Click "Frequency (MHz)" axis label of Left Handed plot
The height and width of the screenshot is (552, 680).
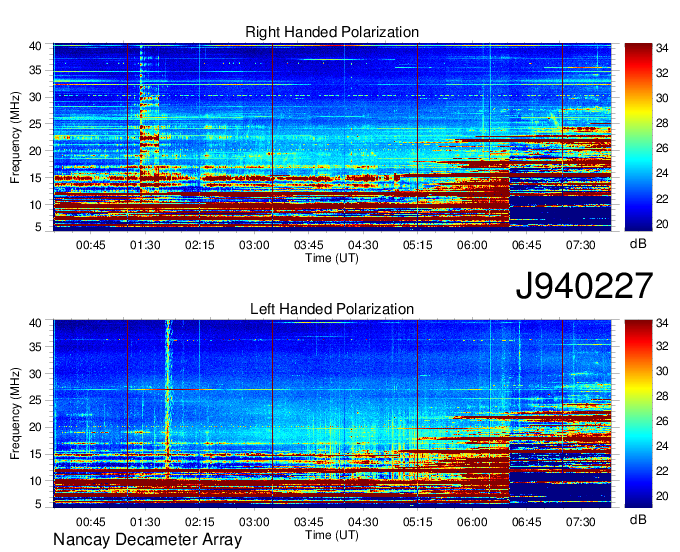pos(15,414)
